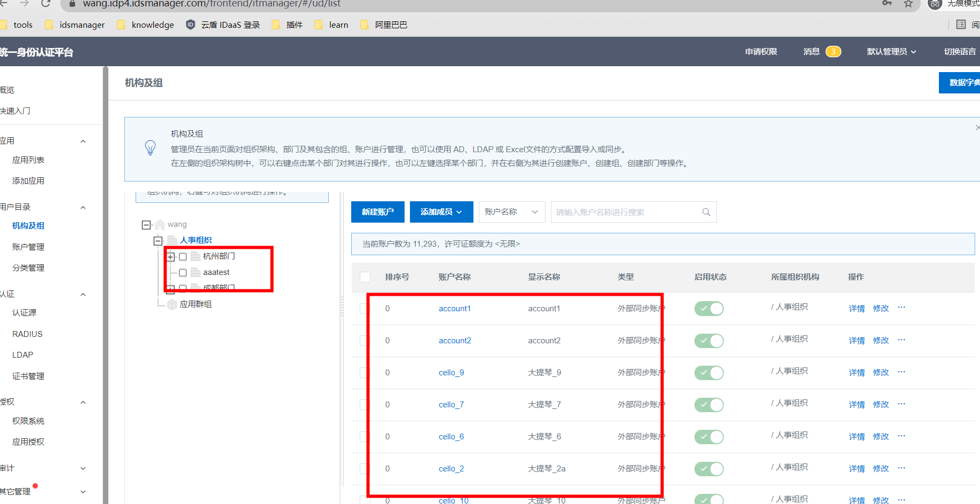Expand the 杭州部门 tree node

click(x=171, y=257)
